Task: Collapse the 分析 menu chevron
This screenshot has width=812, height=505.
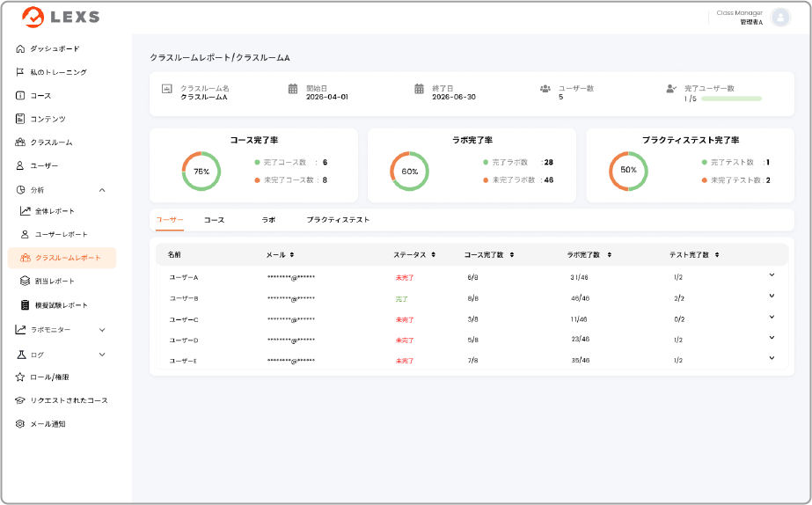Action: coord(102,190)
